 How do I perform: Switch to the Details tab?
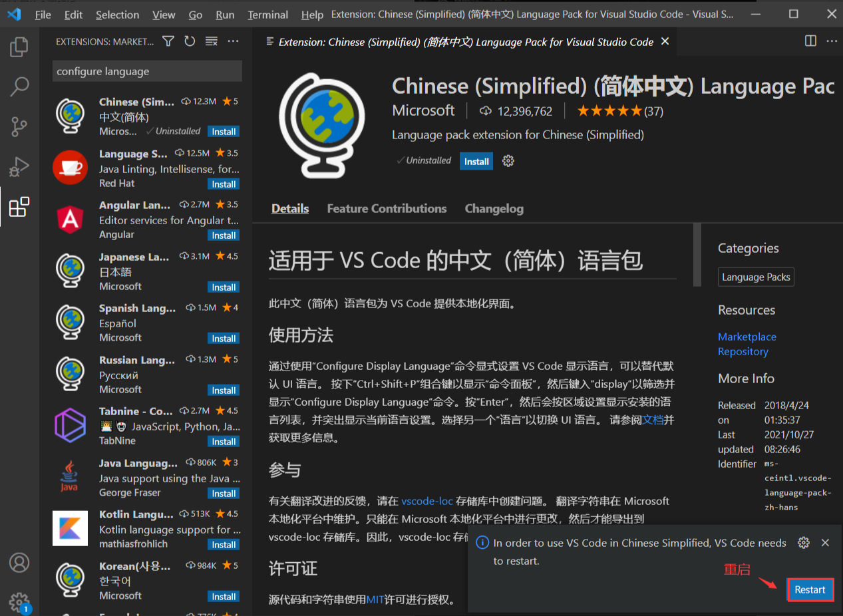pos(290,208)
